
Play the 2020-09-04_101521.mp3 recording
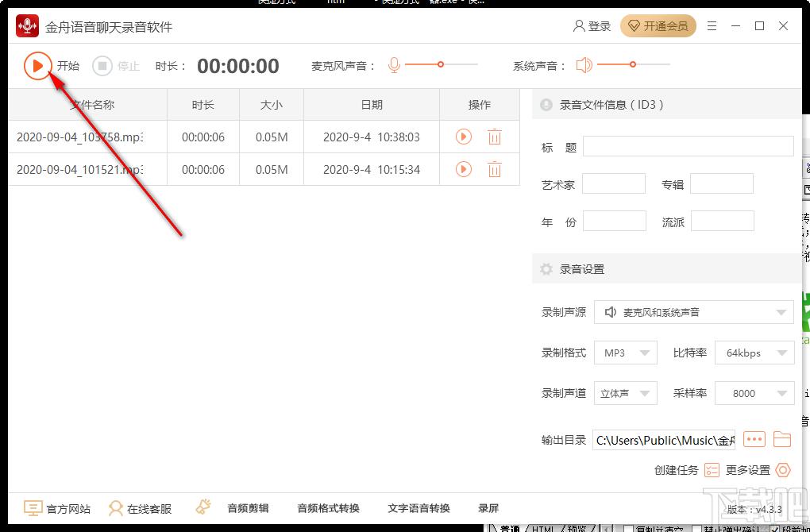click(464, 169)
